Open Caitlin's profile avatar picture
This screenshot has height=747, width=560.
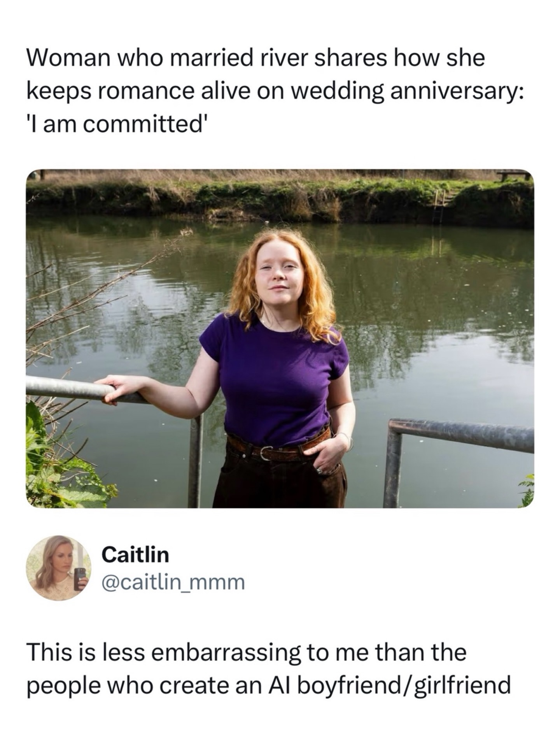(59, 568)
